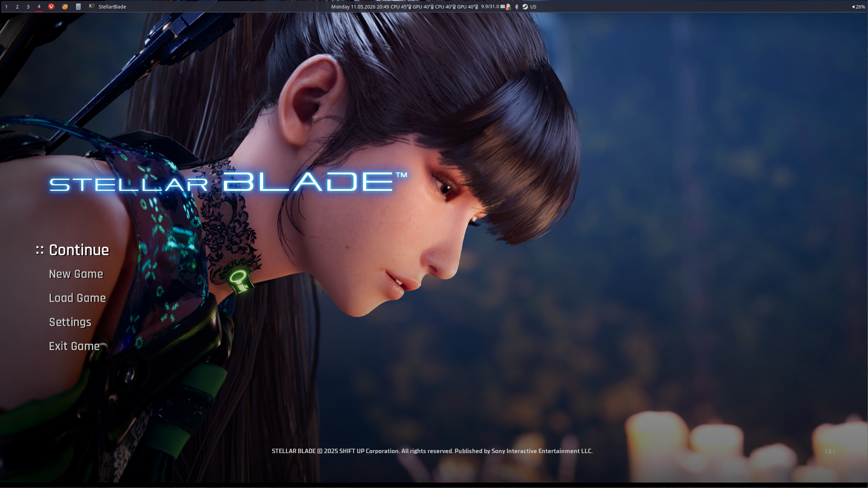Click the CPU 40° temperature reading
This screenshot has height=488, width=868.
(445, 7)
